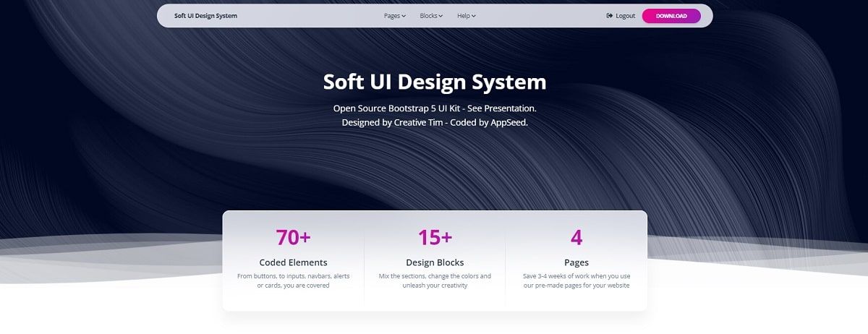Click 'Save 3-4 weeks of work' description
Viewport: 868px width, 334px height.
(576, 281)
